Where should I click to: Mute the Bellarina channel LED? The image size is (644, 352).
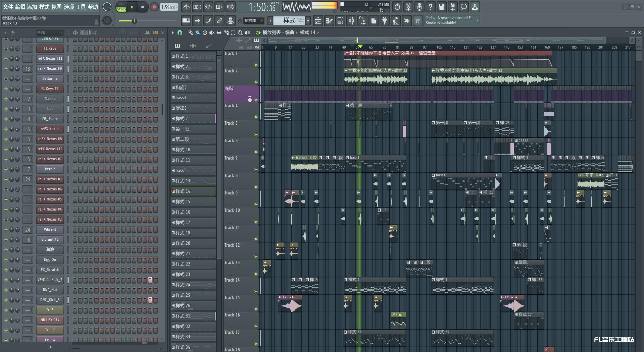click(x=6, y=79)
